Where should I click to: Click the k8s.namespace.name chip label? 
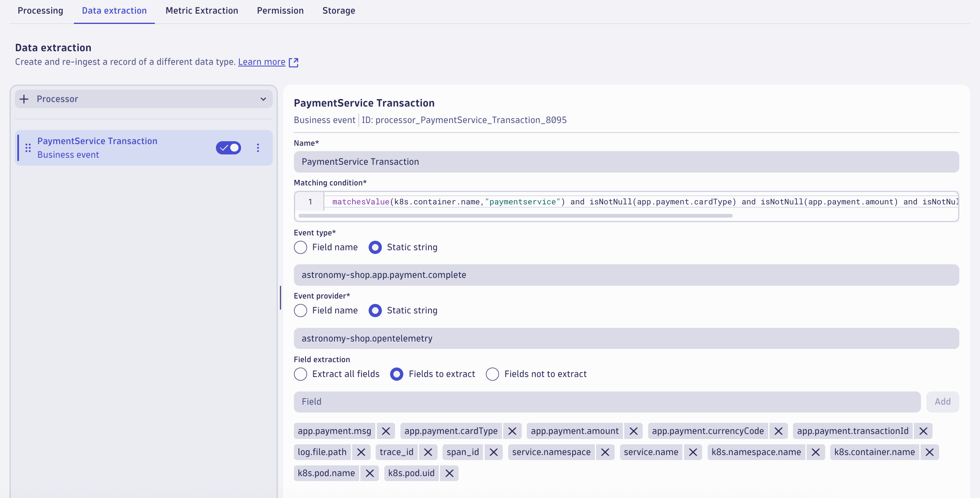pyautogui.click(x=756, y=452)
